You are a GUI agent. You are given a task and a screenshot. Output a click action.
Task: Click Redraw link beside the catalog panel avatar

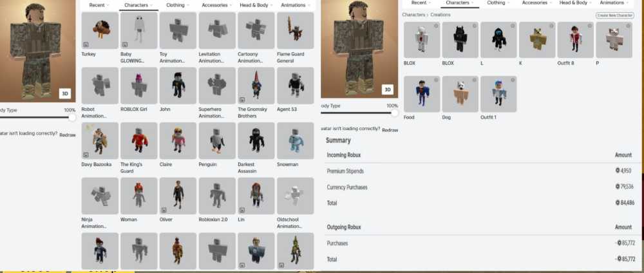pyautogui.click(x=68, y=135)
